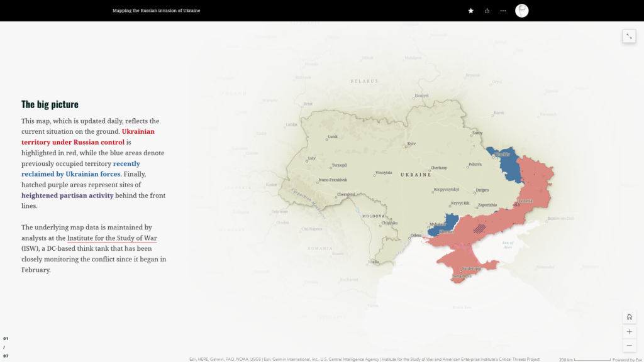Image resolution: width=644 pixels, height=362 pixels.
Task: Click the story title in the header bar
Action: click(157, 11)
